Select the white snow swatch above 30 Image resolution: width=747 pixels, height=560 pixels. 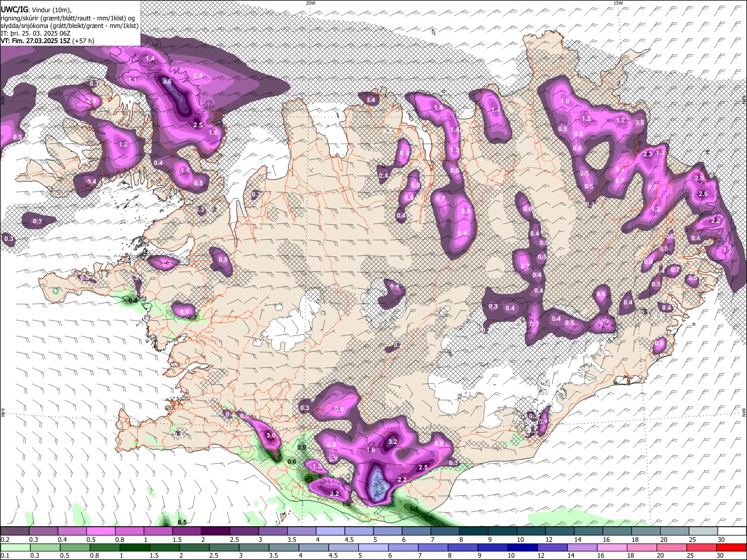tap(732, 531)
